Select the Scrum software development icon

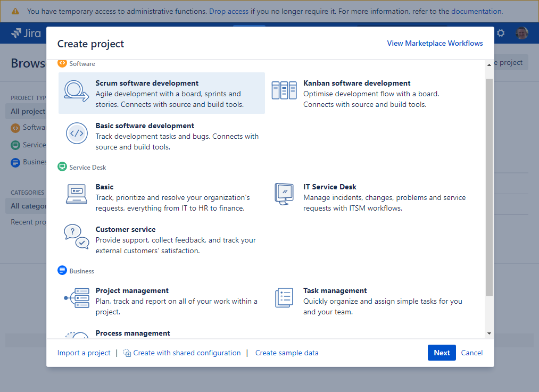pyautogui.click(x=76, y=91)
